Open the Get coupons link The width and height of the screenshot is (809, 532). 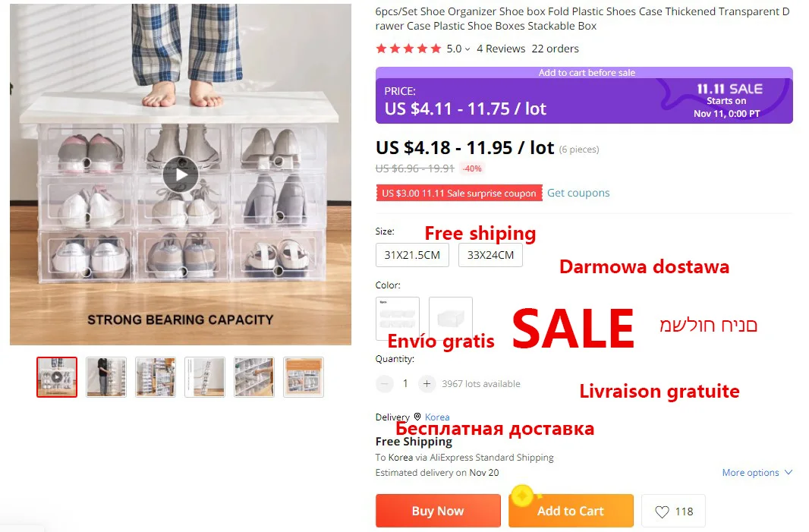pos(578,193)
